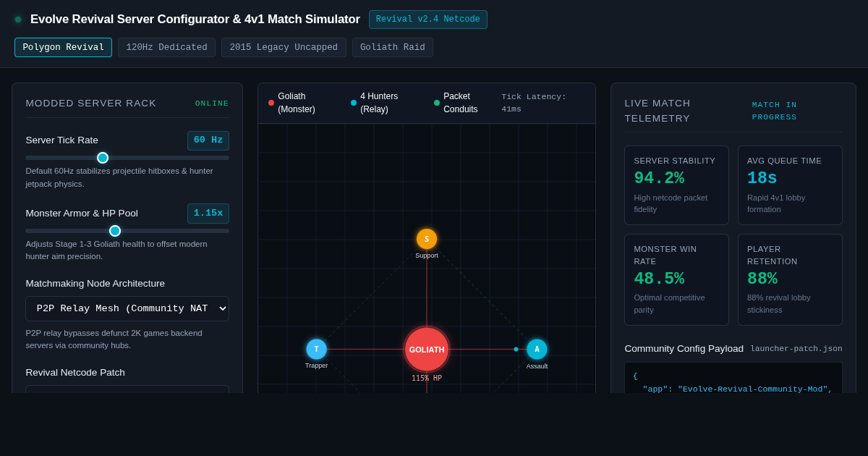The image size is (868, 456).
Task: Click the Goliath (Monster) legend label
Action: click(x=297, y=103)
